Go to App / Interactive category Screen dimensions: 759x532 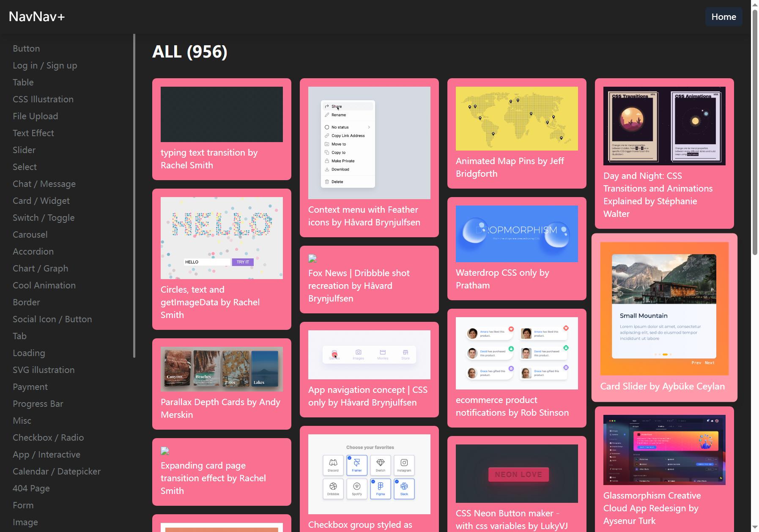point(47,455)
